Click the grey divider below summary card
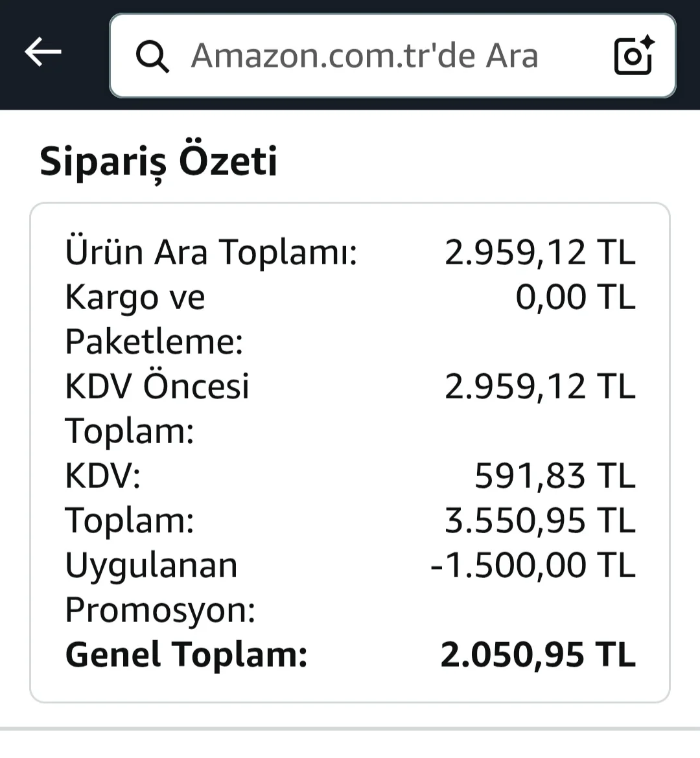The image size is (700, 758). tap(350, 729)
